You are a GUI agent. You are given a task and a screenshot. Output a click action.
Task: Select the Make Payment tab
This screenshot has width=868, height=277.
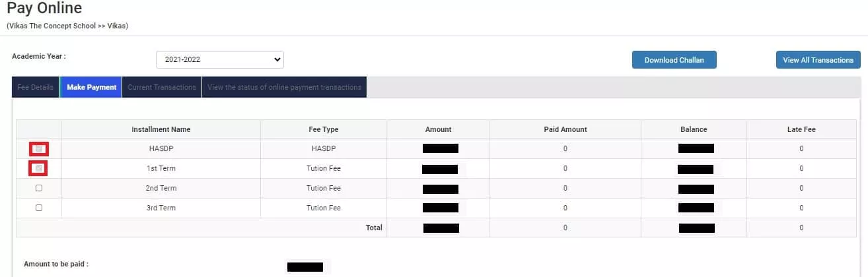[x=92, y=87]
